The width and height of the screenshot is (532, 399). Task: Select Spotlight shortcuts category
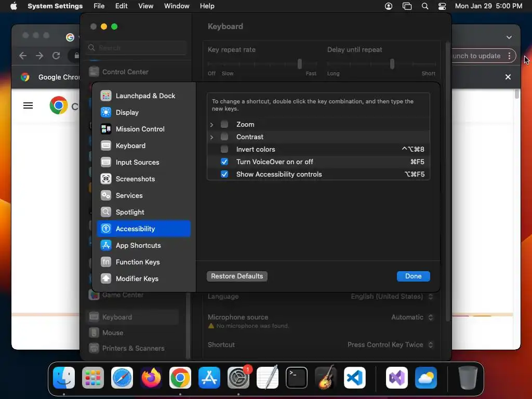(x=143, y=212)
